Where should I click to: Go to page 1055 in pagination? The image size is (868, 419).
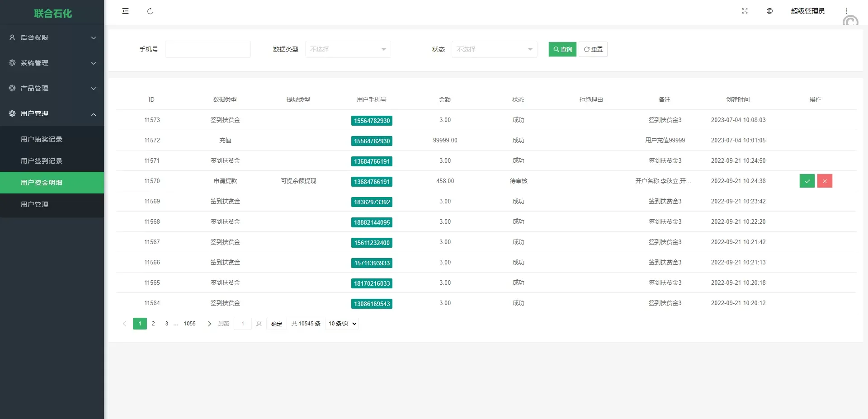(x=190, y=324)
